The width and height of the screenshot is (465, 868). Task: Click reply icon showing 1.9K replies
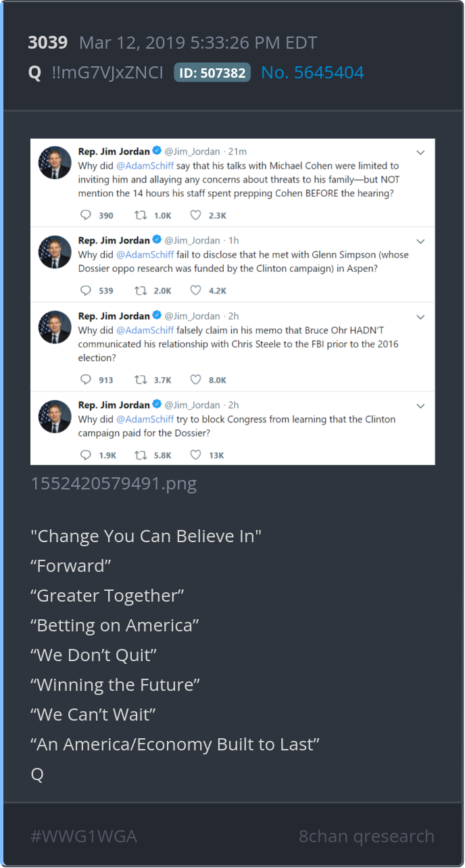coord(86,455)
